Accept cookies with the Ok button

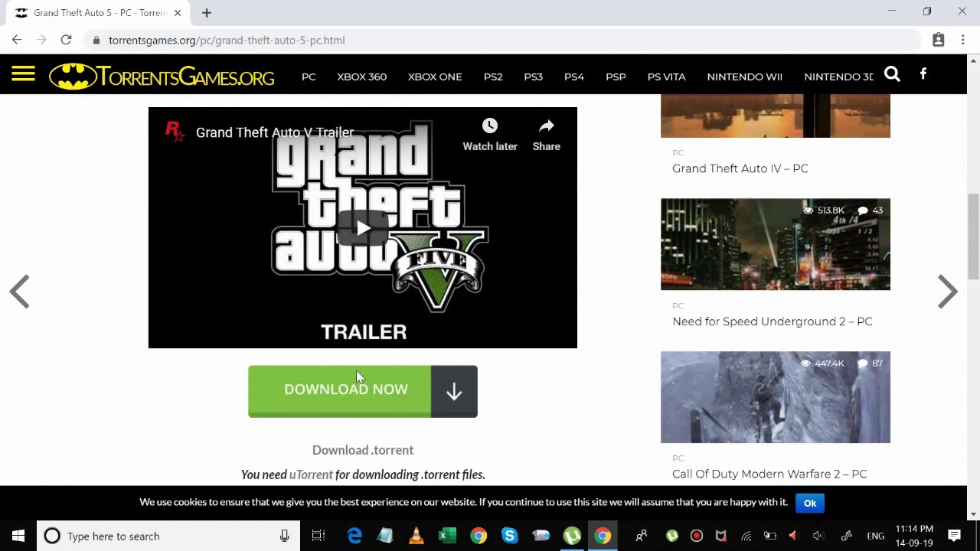[810, 503]
